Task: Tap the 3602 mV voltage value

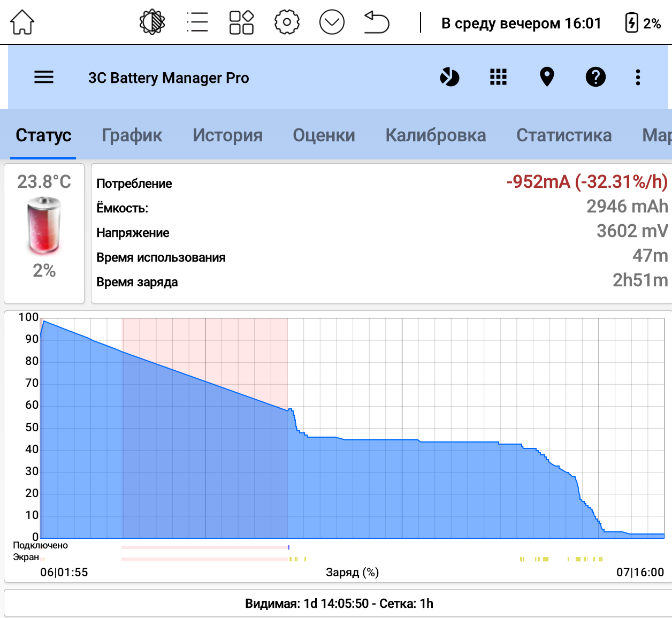Action: tap(632, 231)
